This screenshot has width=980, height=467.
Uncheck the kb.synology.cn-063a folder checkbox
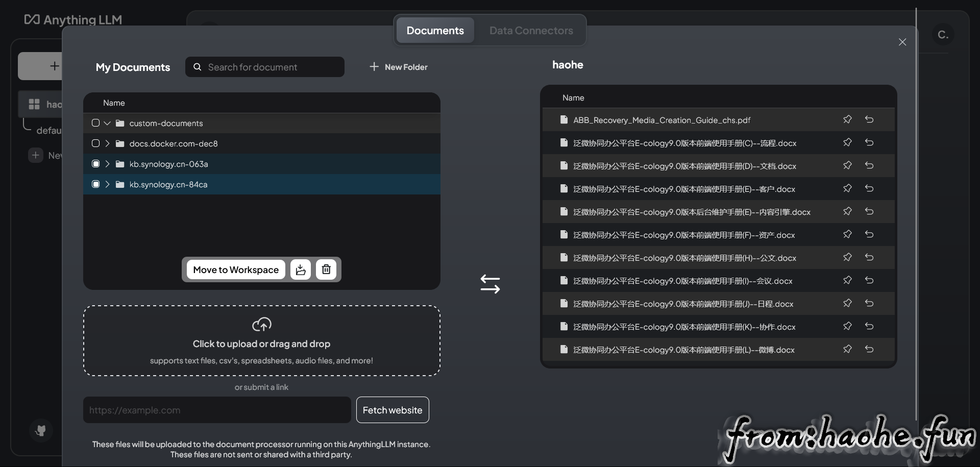point(95,164)
